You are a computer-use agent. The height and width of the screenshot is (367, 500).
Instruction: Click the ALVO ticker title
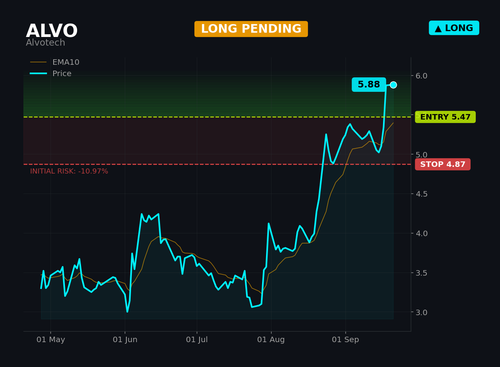click(52, 31)
